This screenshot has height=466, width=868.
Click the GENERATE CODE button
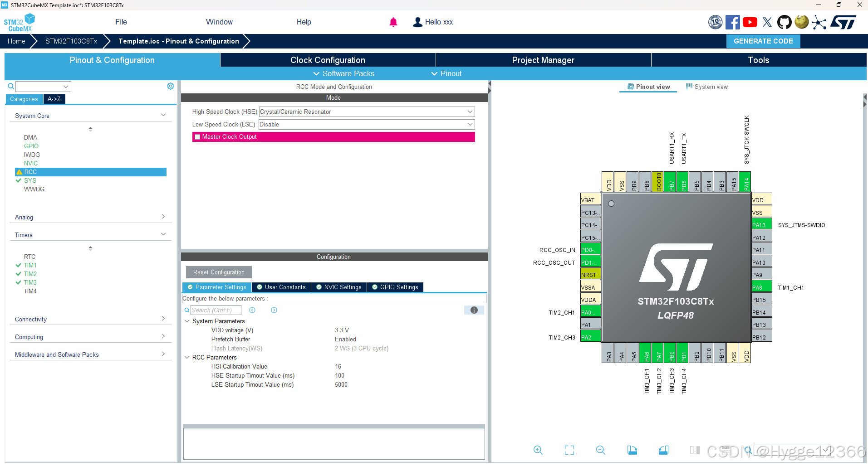click(763, 41)
